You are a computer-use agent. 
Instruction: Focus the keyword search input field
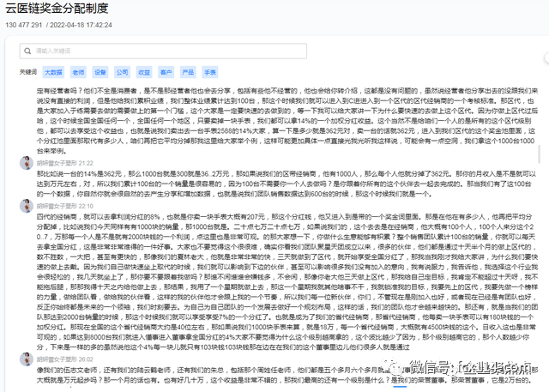coord(163,51)
